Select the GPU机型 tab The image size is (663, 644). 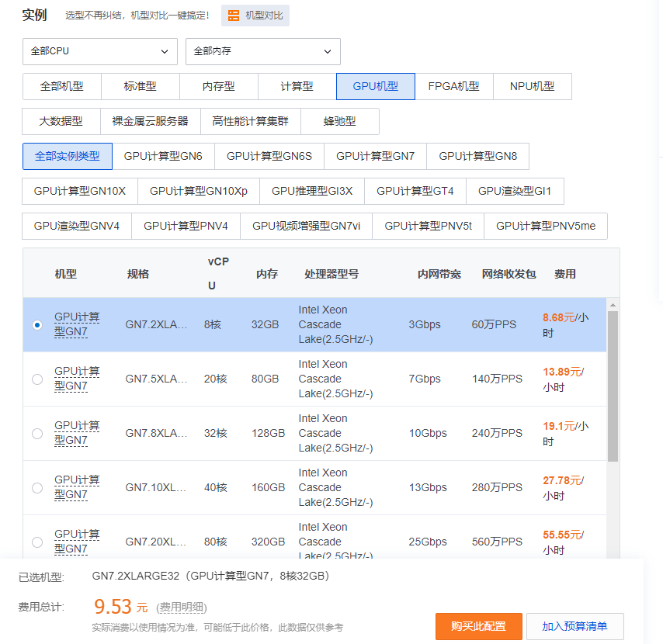pos(376,87)
